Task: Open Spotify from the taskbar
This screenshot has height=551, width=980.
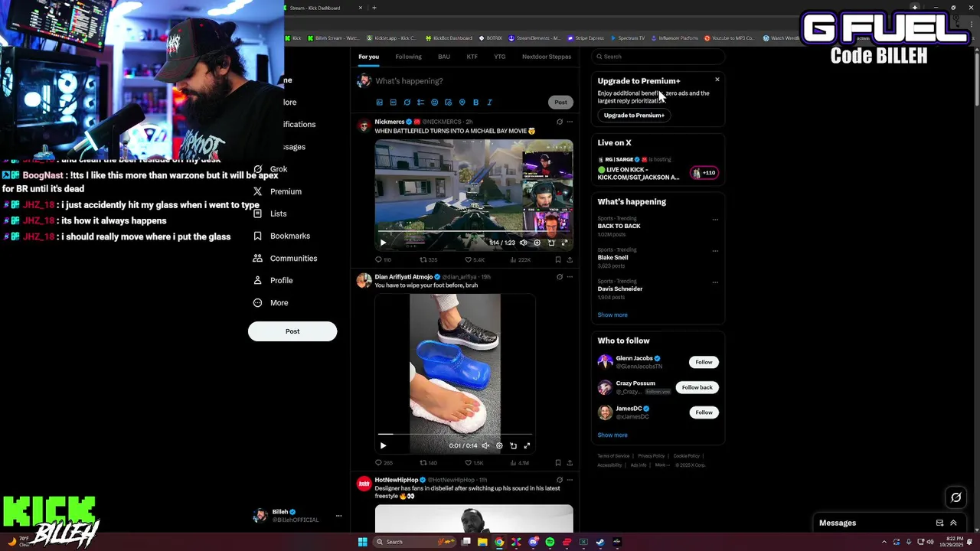Action: [550, 542]
